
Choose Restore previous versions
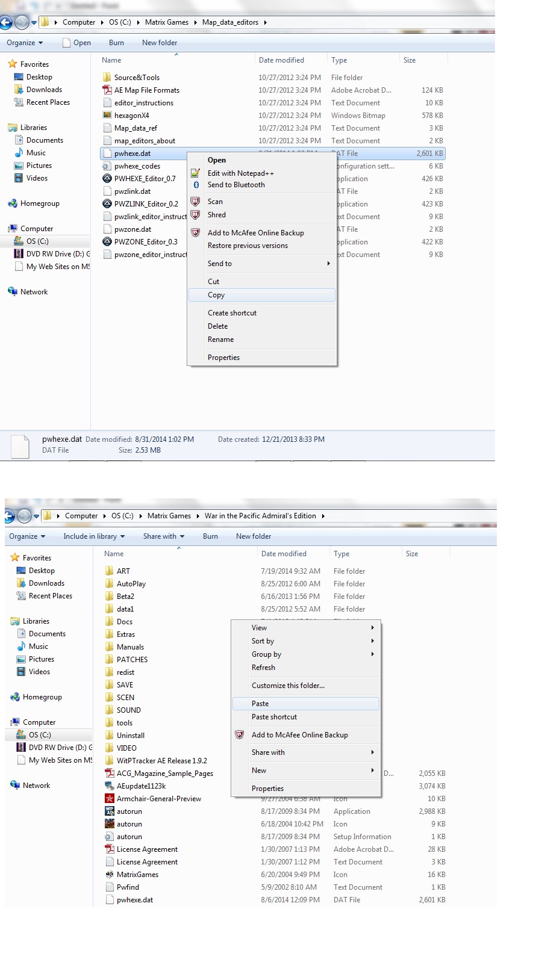(262, 246)
